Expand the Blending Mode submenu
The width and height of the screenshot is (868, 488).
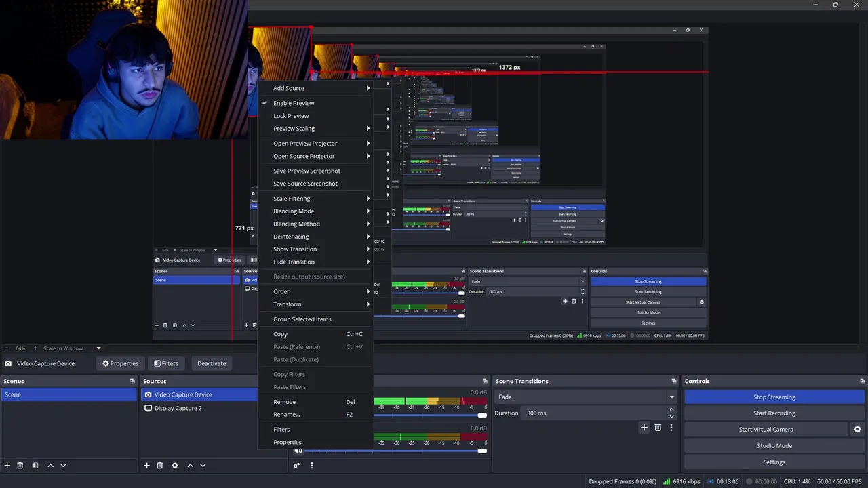[316, 211]
